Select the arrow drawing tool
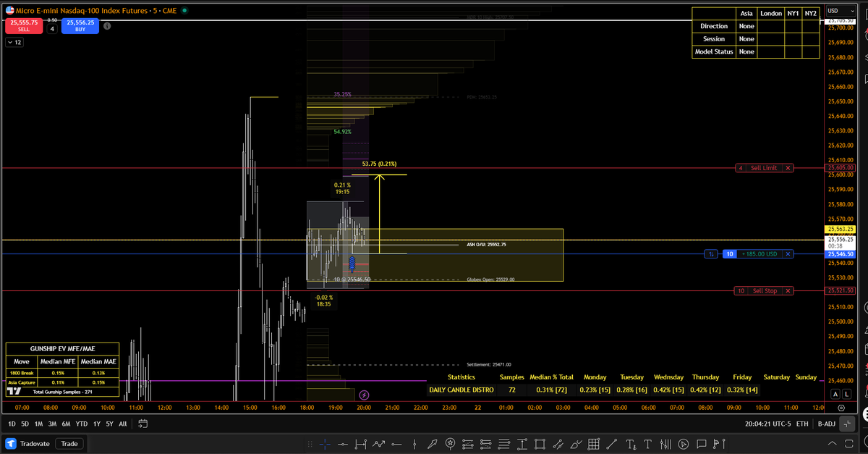Screen dimensions: 868x454 coord(433,444)
